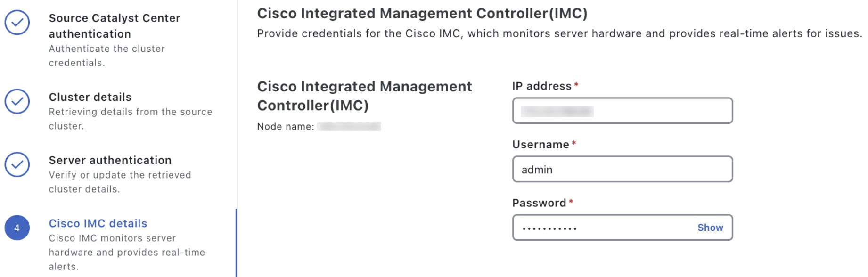Select the Cisco IMC details step title
Image resolution: width=868 pixels, height=277 pixels.
pyautogui.click(x=98, y=223)
